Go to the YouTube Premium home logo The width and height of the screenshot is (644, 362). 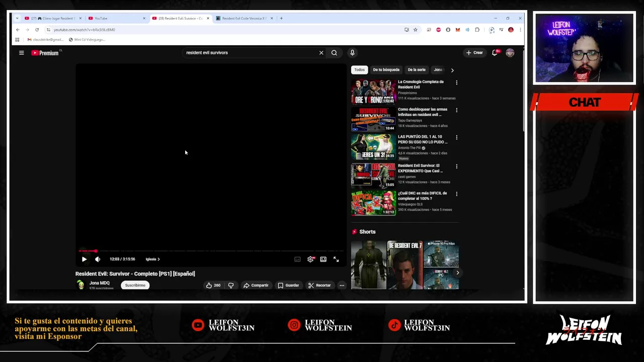(45, 53)
